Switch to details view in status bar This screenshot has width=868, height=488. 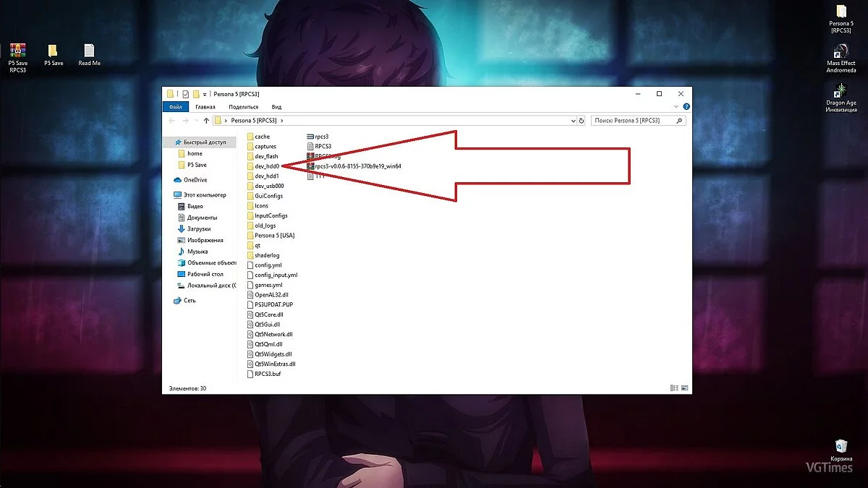pos(674,388)
